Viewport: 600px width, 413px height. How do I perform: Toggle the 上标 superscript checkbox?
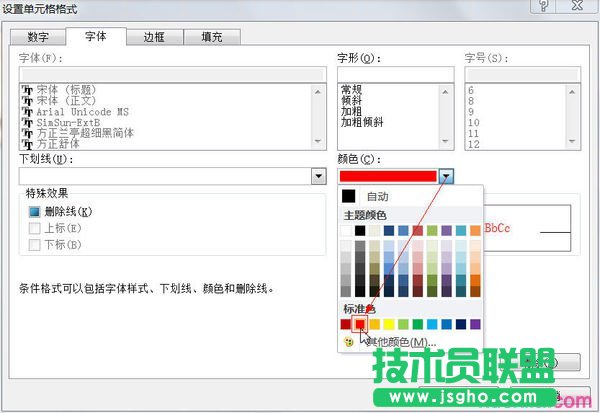35,228
